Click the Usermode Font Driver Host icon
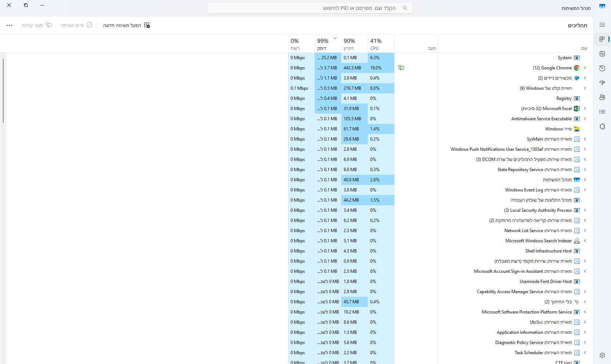 tap(577, 282)
